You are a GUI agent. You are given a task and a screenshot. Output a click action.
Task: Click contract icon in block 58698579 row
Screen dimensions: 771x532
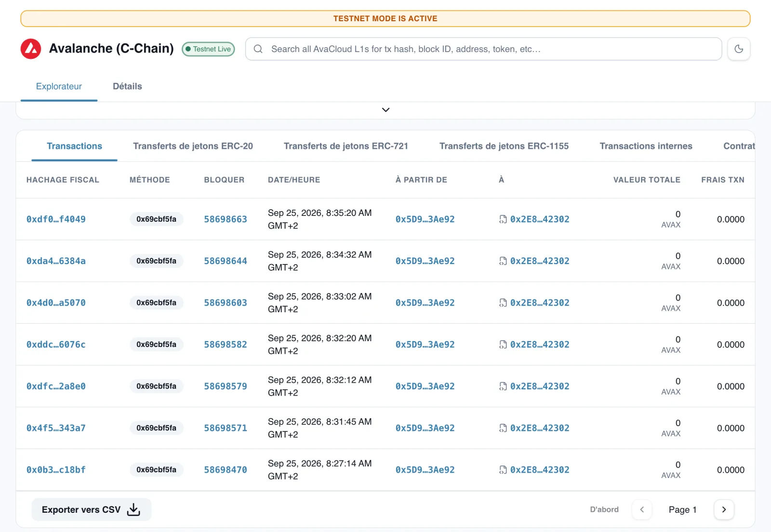click(x=503, y=386)
